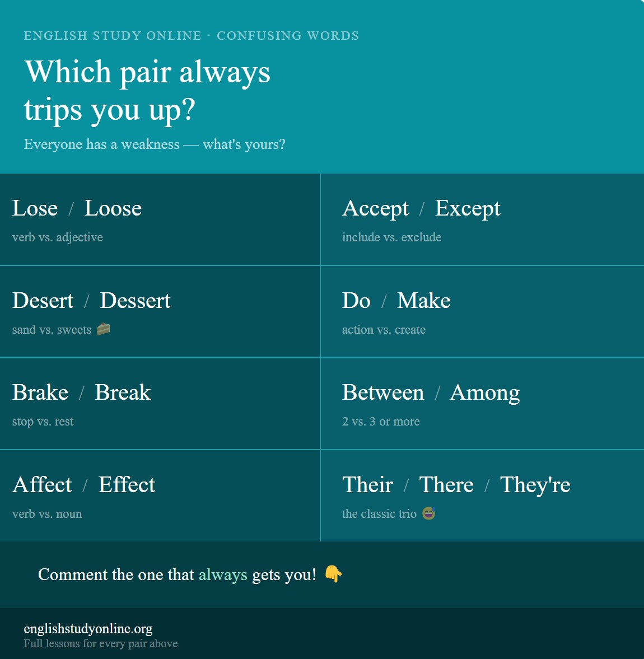The height and width of the screenshot is (659, 644).
Task: Click the highlighted word "always"
Action: coord(223,574)
